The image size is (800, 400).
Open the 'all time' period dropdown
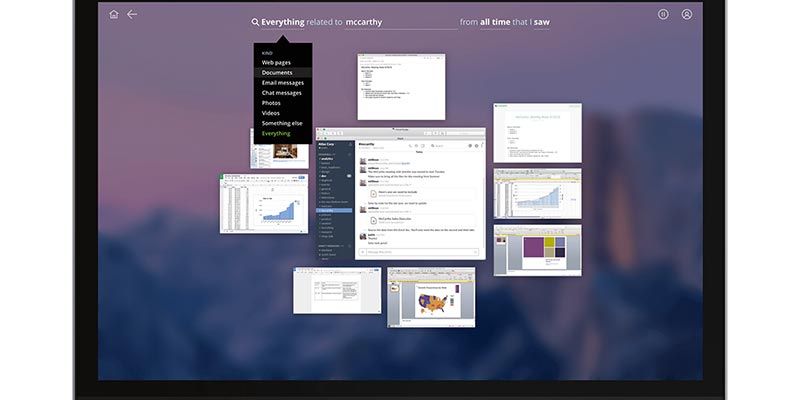pos(501,21)
